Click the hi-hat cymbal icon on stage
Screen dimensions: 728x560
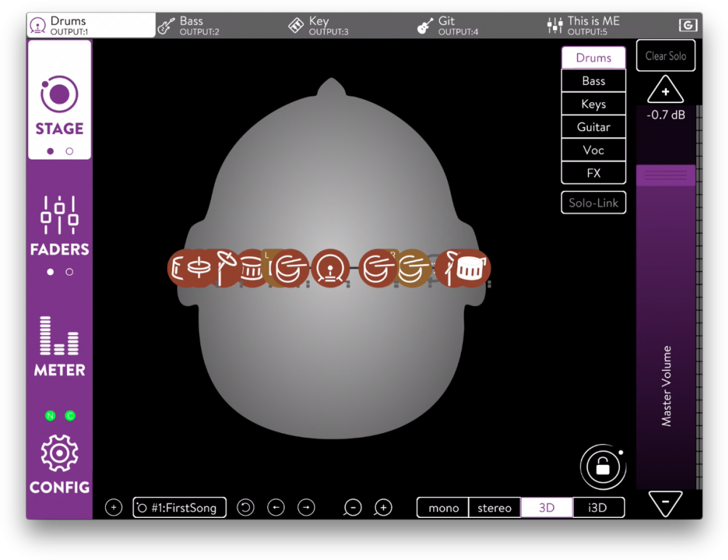tap(197, 268)
